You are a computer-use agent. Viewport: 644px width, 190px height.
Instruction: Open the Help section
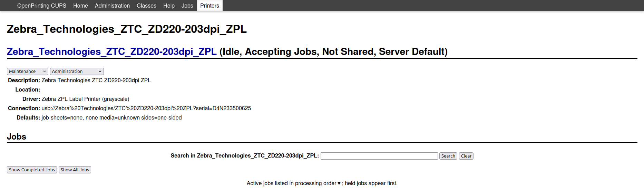(169, 6)
